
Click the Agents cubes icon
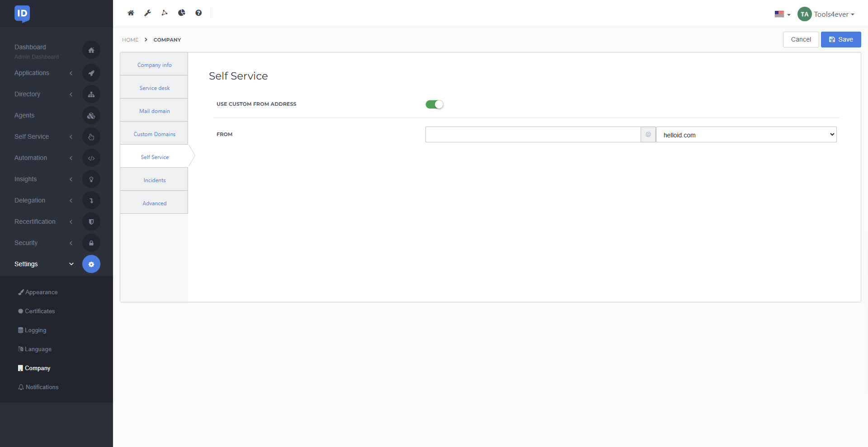tap(91, 115)
